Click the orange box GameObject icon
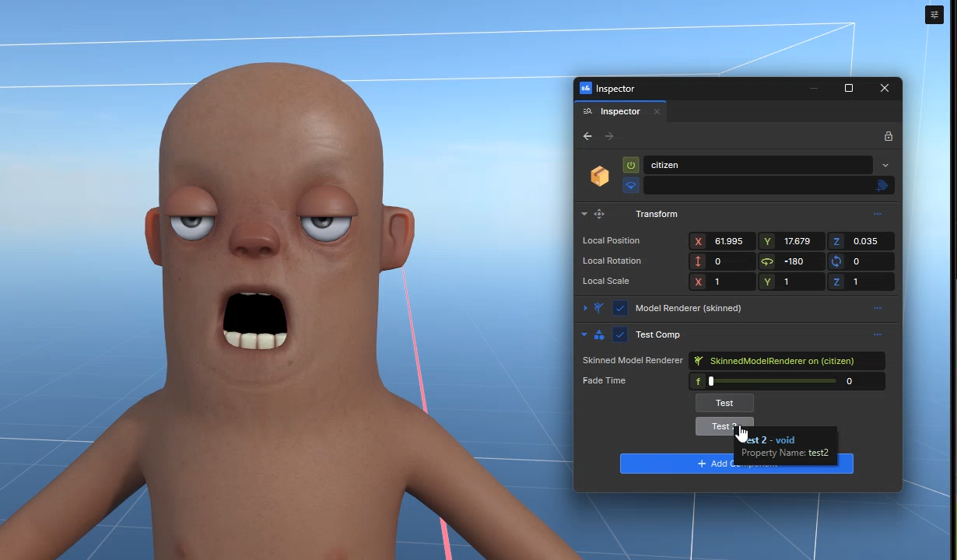Screen dimensions: 957x560 600,176
